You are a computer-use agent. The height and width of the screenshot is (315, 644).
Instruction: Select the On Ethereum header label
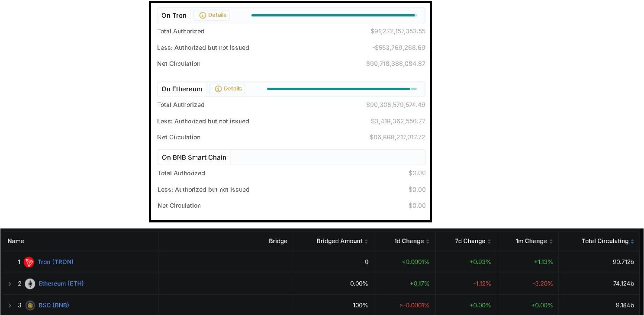(182, 89)
